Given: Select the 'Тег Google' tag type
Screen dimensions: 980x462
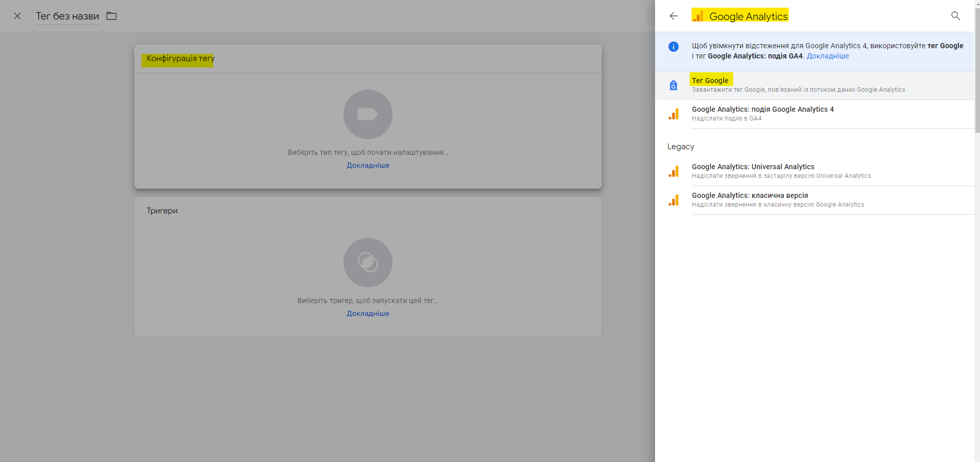Looking at the screenshot, I should [x=814, y=85].
